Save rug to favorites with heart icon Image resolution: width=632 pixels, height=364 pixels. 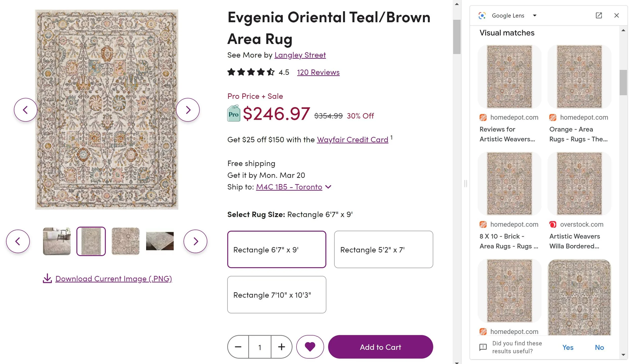click(310, 347)
